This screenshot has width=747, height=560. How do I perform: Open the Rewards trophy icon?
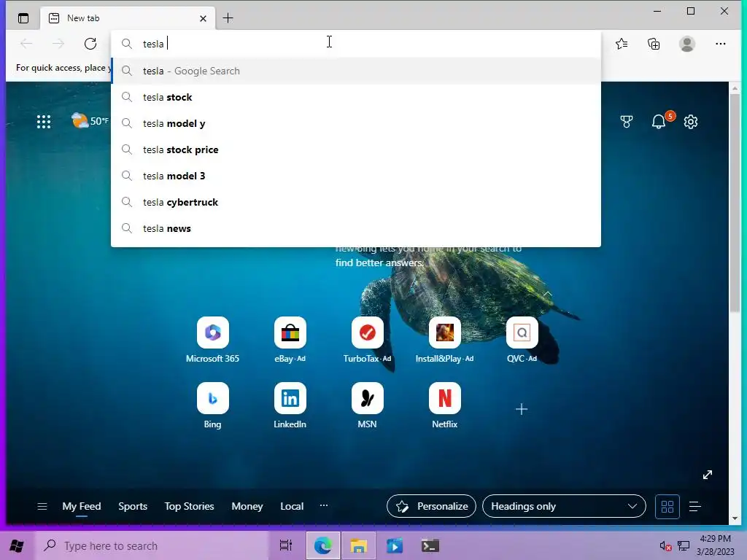click(x=627, y=122)
